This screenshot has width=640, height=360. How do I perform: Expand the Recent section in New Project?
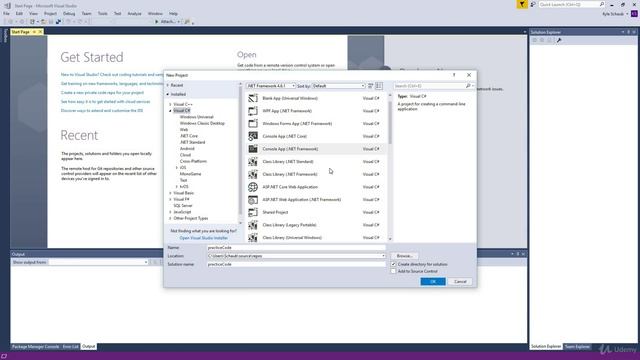click(167, 85)
